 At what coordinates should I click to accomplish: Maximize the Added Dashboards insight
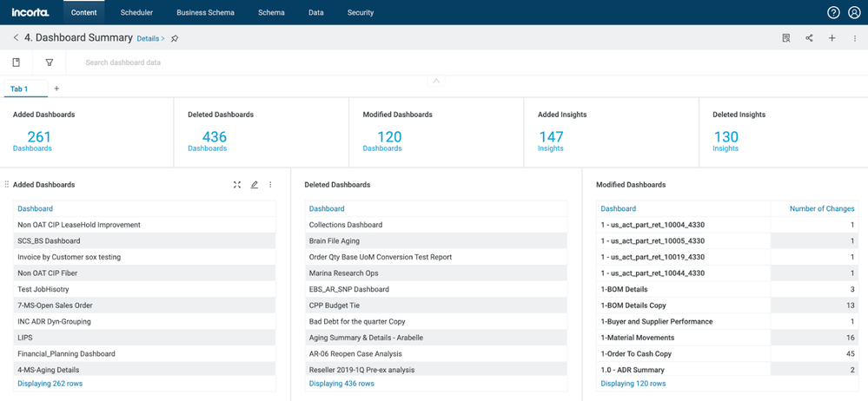click(x=237, y=185)
